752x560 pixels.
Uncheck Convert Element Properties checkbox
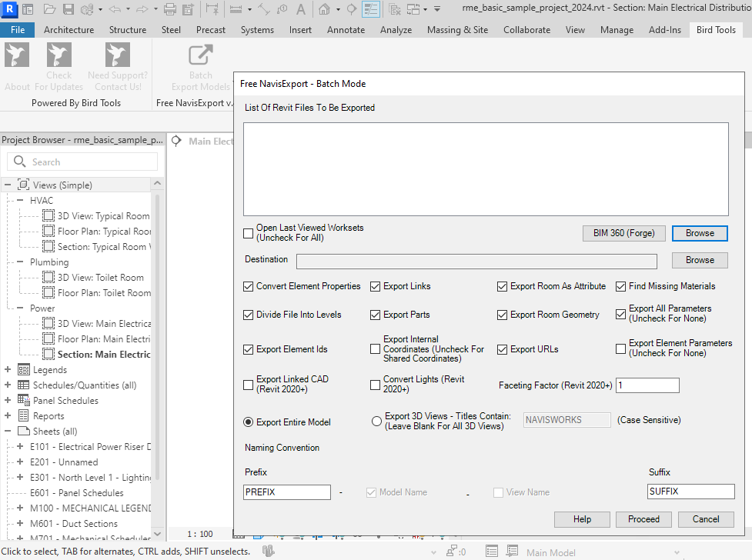coord(249,286)
